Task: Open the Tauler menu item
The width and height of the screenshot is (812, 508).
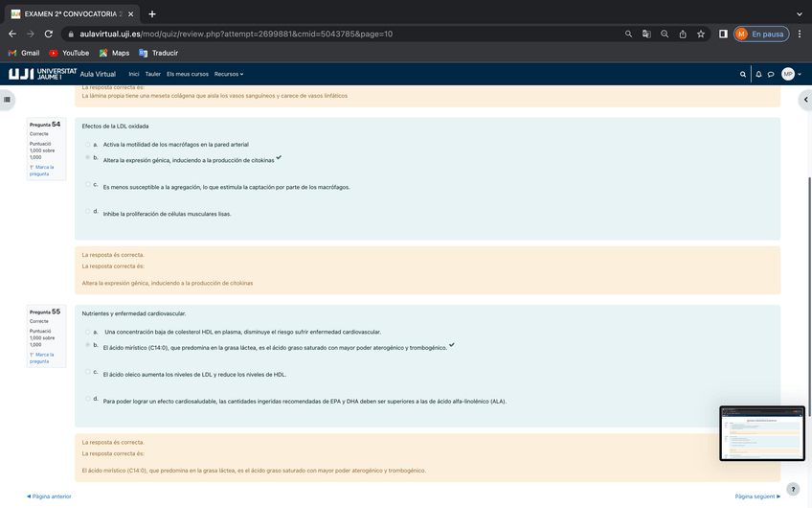Action: tap(152, 74)
